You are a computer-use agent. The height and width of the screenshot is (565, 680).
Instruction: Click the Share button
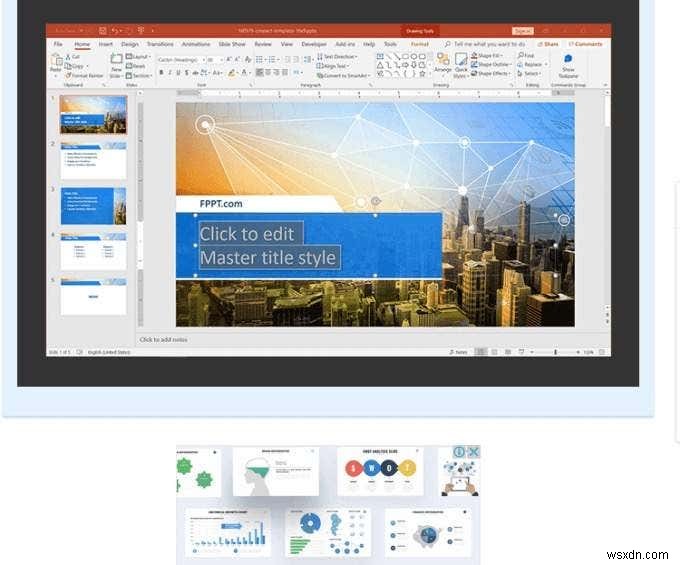(x=548, y=44)
